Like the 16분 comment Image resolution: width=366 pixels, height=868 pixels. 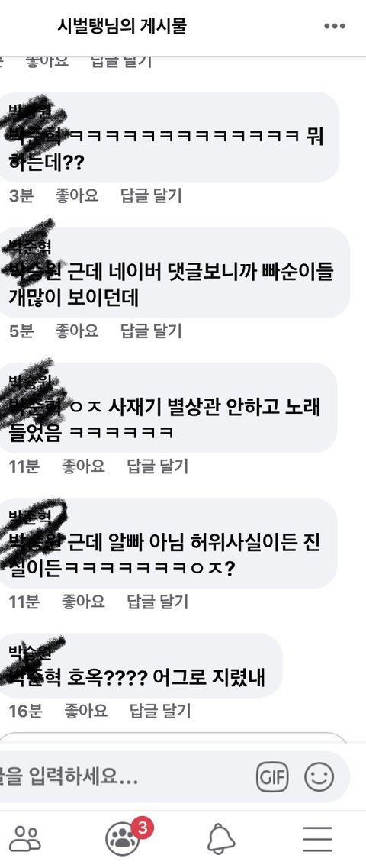pyautogui.click(x=86, y=711)
